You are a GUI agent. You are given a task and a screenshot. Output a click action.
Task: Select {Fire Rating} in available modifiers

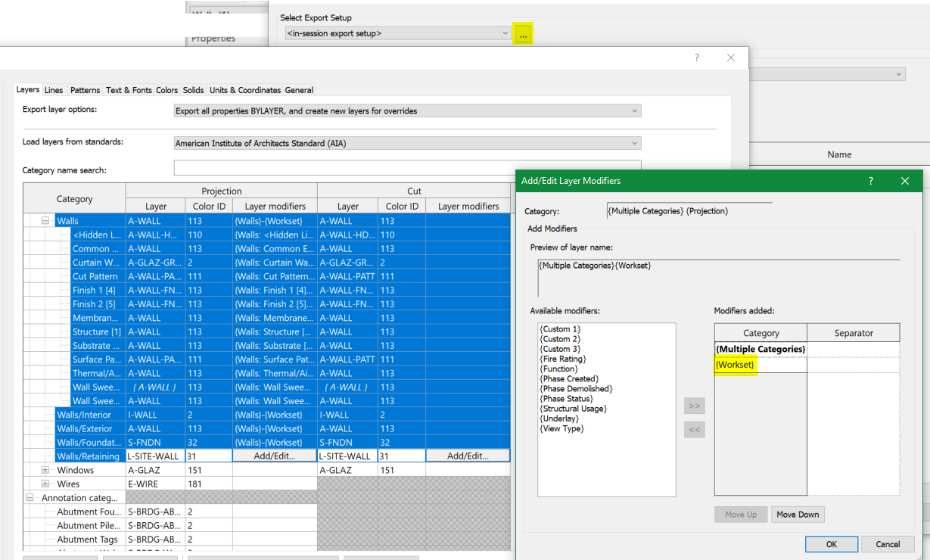(x=562, y=359)
